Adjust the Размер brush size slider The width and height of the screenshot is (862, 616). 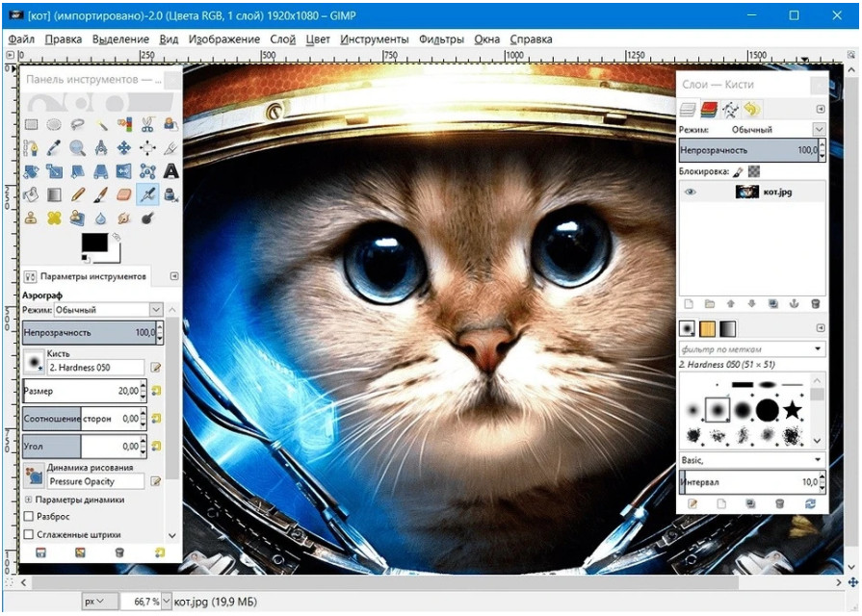(x=81, y=391)
